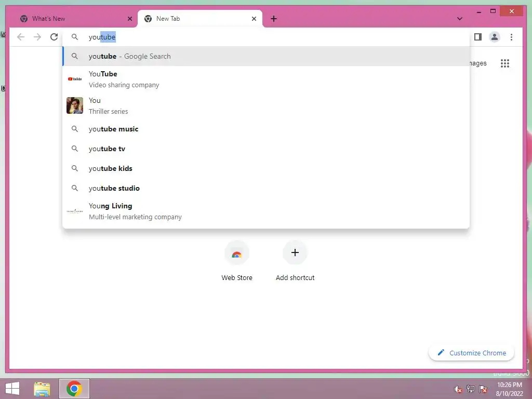Open the Google apps grid icon
This screenshot has width=532, height=399.
click(x=505, y=63)
